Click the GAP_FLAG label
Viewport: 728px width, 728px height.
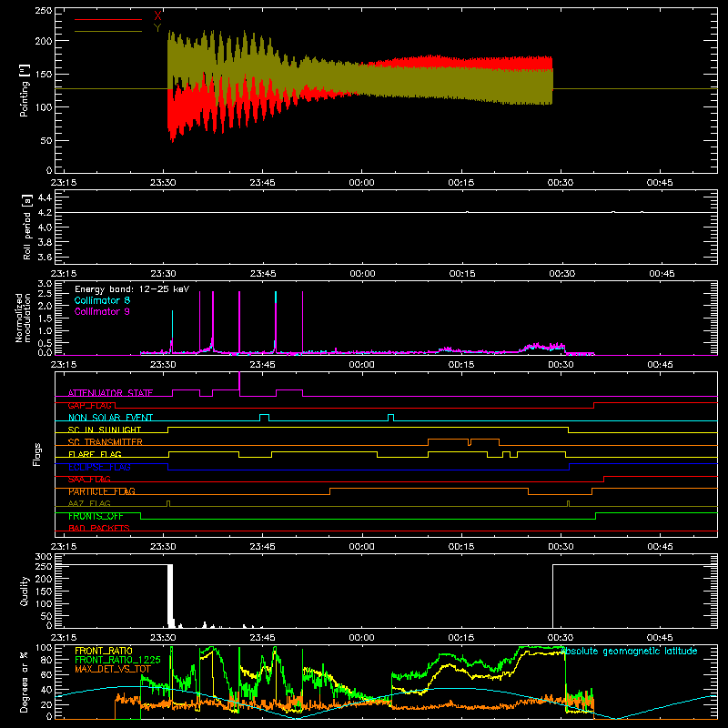coord(89,405)
